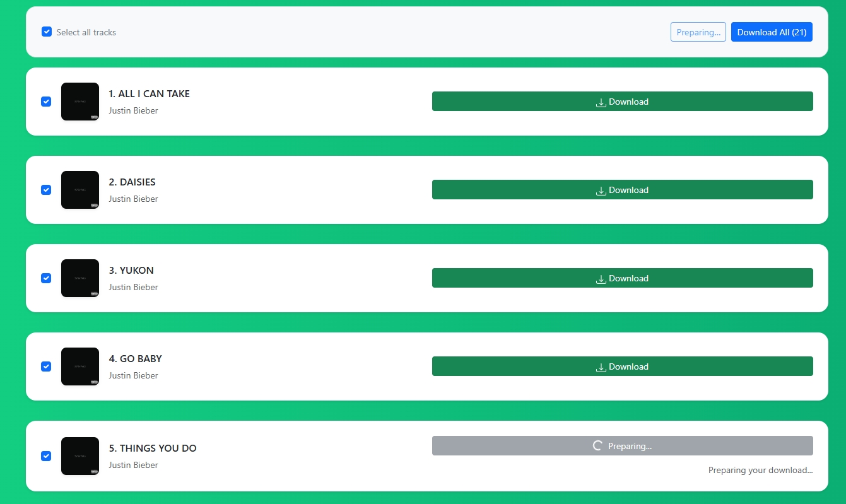Click the download arrow icon on GO BABY

pos(601,366)
